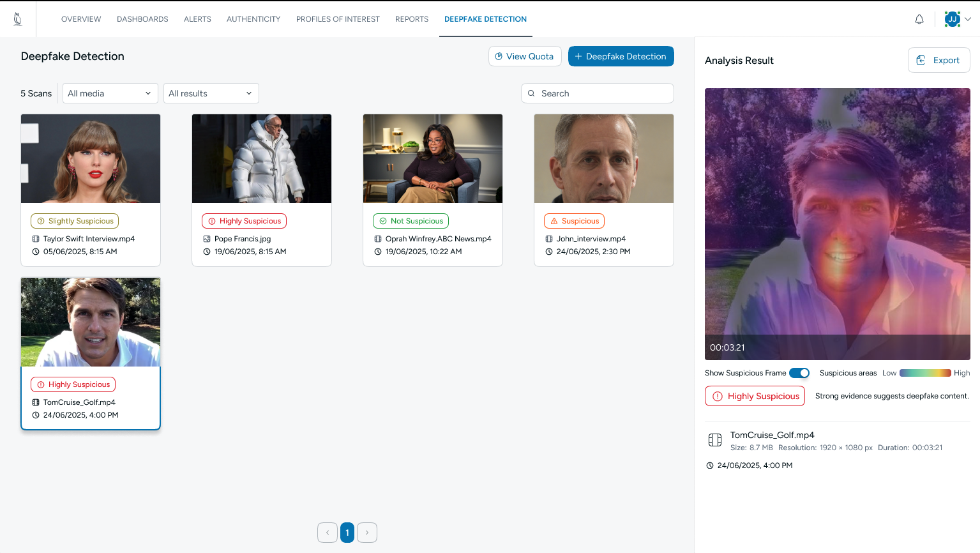The height and width of the screenshot is (553, 980).
Task: Export the analysis result
Action: point(939,60)
